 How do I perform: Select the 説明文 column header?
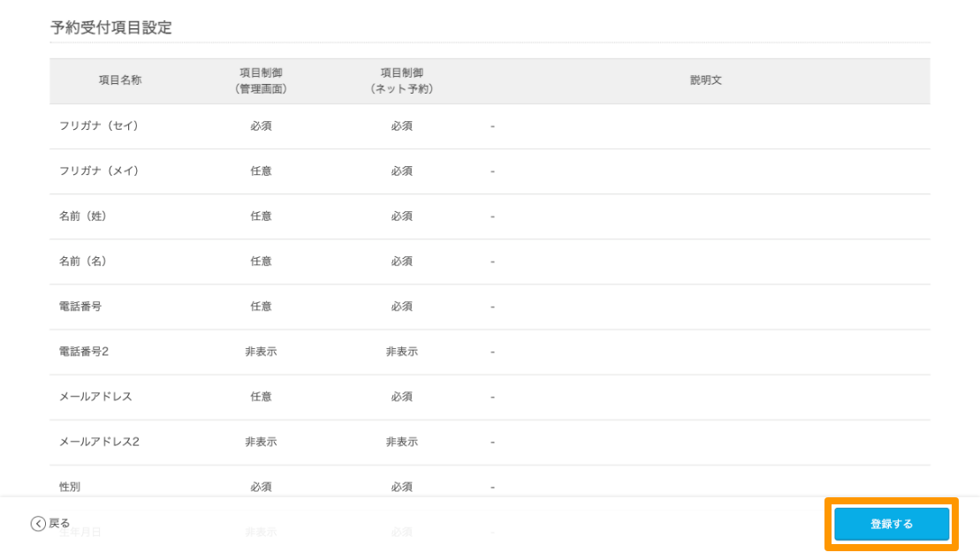[706, 80]
